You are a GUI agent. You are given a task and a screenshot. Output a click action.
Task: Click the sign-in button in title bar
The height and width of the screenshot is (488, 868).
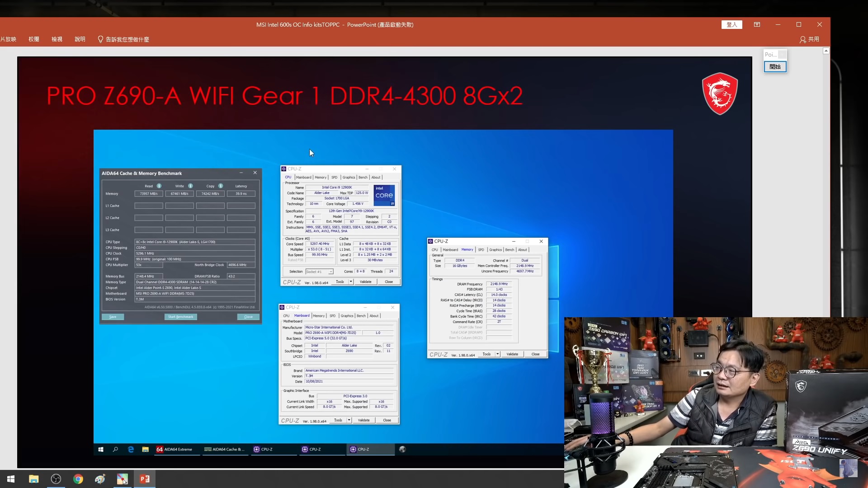click(732, 25)
